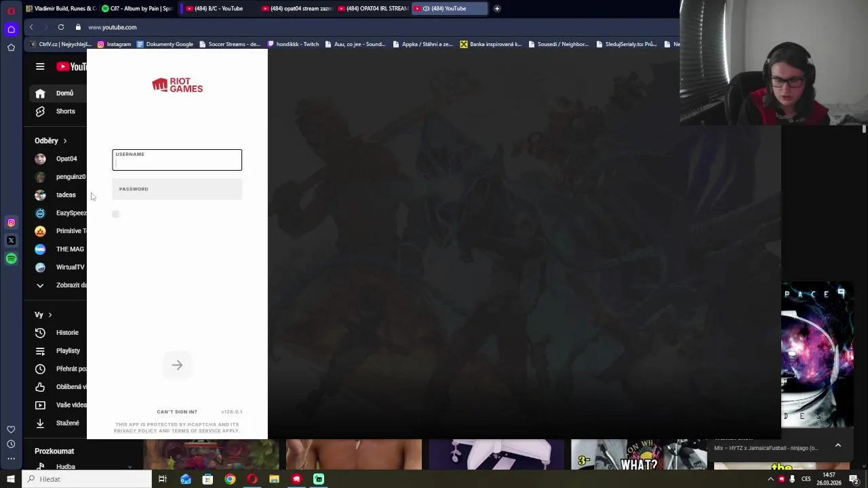Open the Opera sidebar history clock icon
The height and width of the screenshot is (488, 868).
(11, 444)
